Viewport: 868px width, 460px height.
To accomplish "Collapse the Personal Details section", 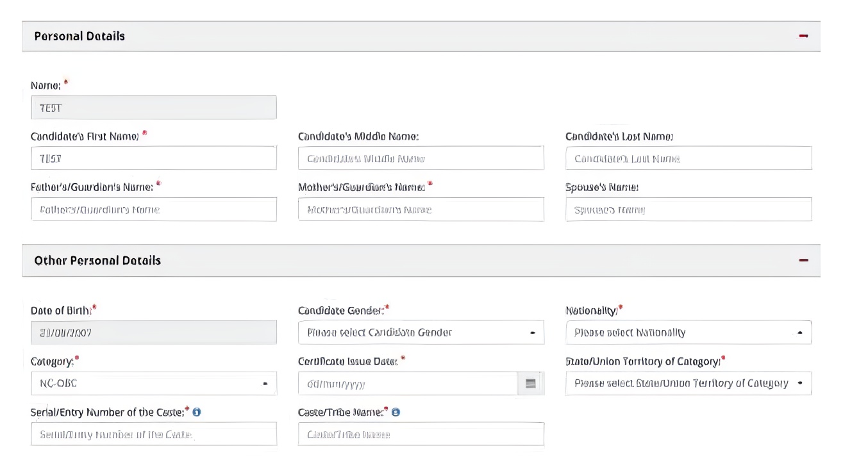I will click(803, 36).
